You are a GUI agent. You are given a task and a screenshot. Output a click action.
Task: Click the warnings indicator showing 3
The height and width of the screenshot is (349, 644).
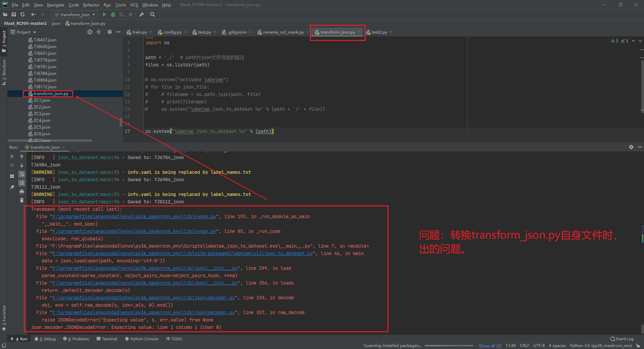coord(614,41)
